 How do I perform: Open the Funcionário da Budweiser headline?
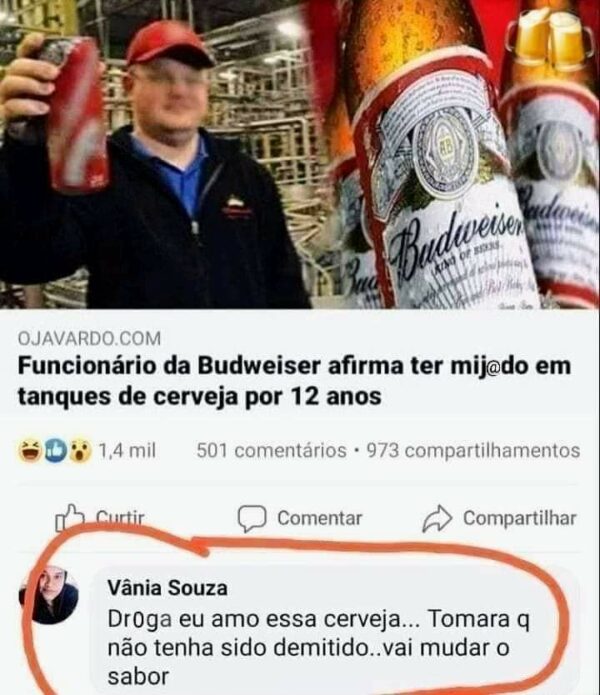[294, 381]
